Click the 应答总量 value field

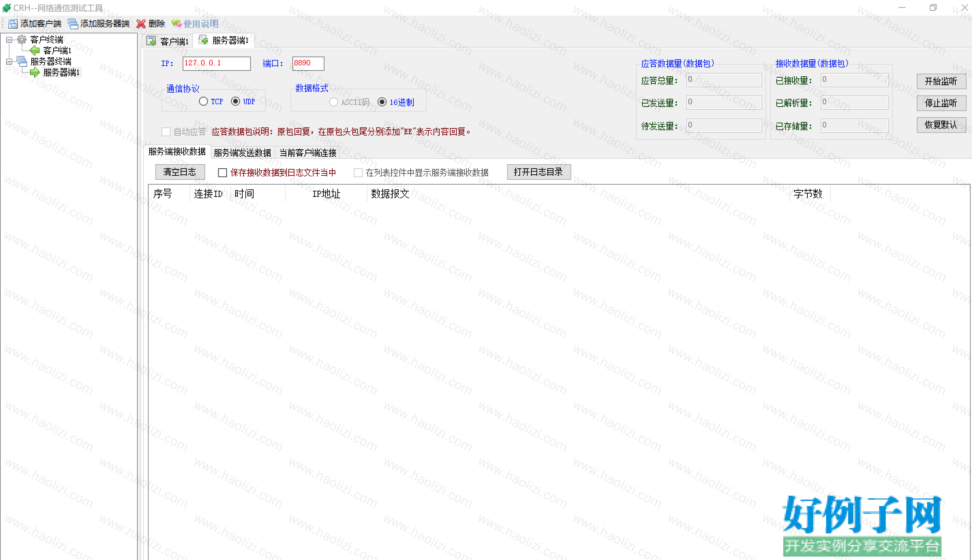click(x=724, y=80)
